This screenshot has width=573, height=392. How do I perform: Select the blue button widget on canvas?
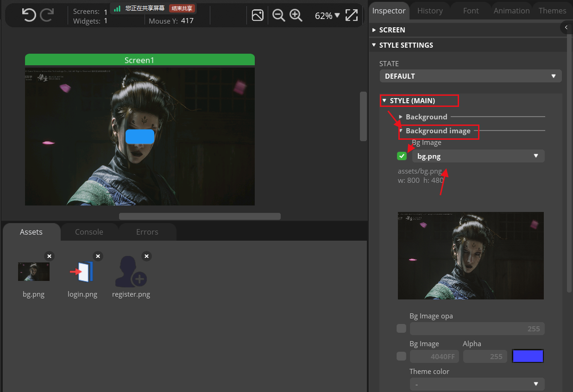point(140,137)
